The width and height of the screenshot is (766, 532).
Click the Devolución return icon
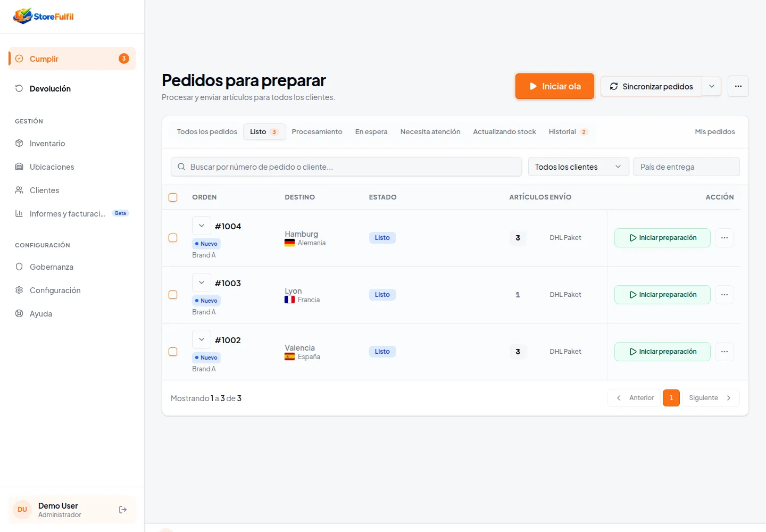point(19,88)
